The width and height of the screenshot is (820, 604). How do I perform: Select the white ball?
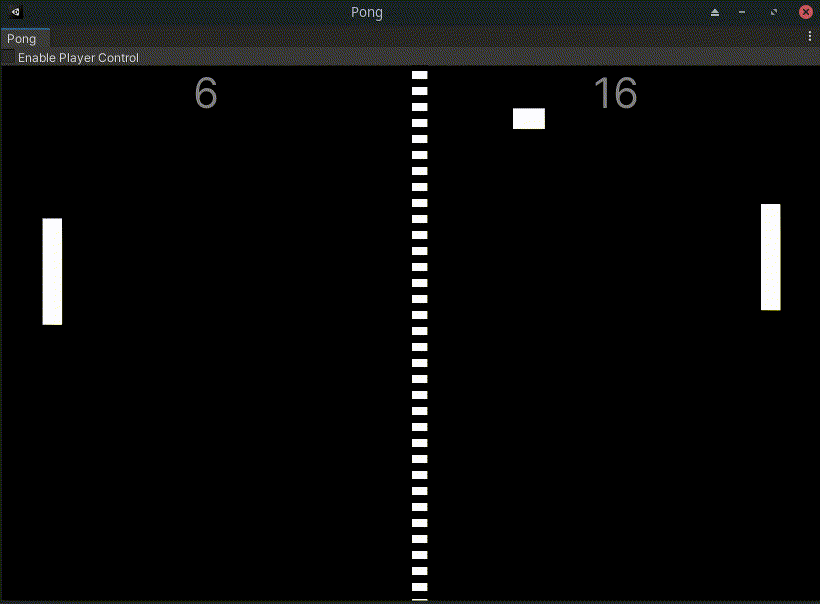529,118
